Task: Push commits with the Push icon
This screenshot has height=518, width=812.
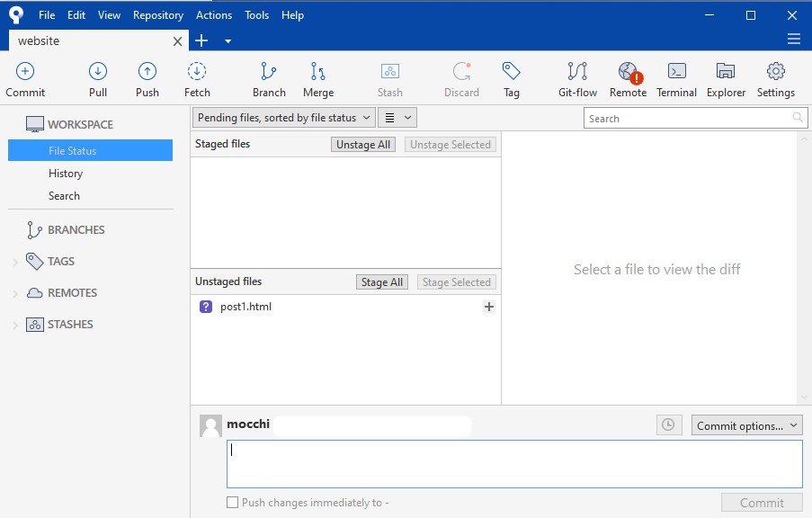Action: click(147, 79)
